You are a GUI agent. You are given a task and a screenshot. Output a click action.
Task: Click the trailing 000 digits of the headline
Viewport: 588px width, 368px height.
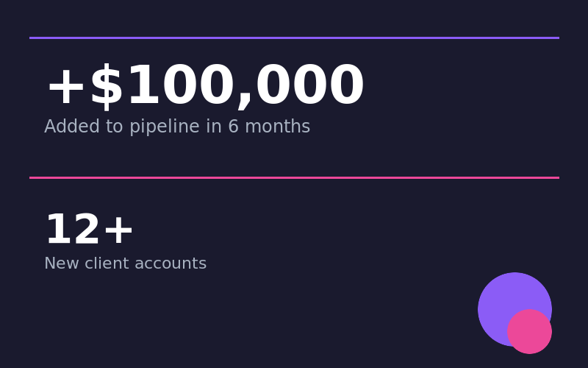(309, 87)
